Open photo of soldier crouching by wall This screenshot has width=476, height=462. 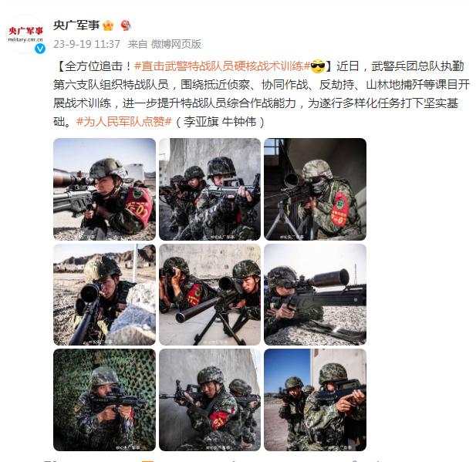(210, 400)
